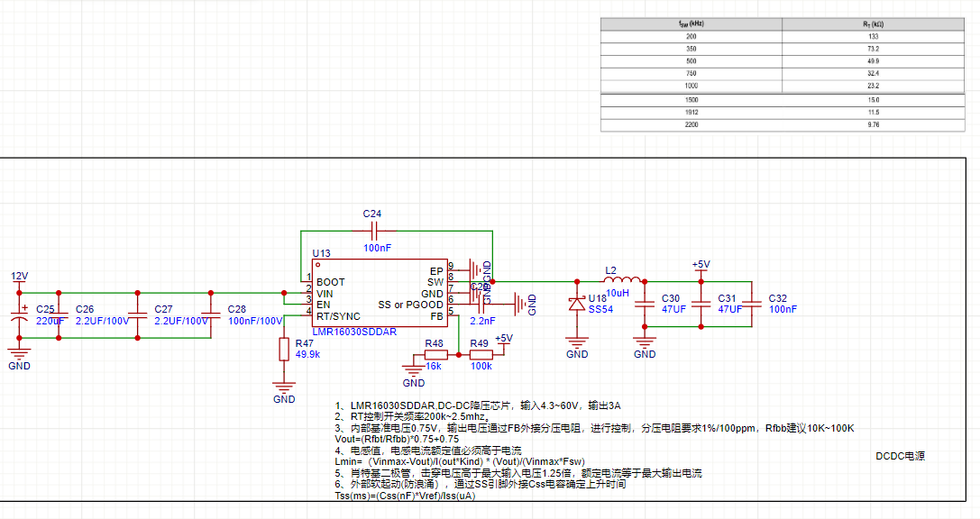
Task: Select the BOOT pin label on U13
Action: tap(330, 282)
